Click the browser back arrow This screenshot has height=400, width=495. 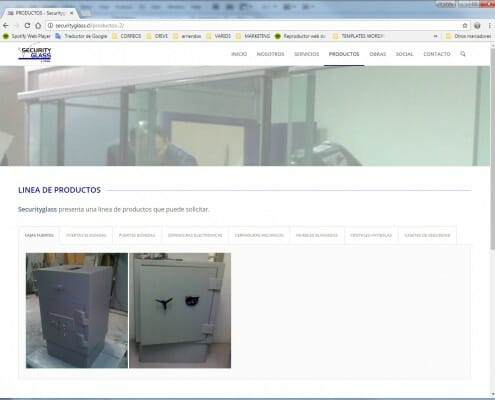[5, 26]
